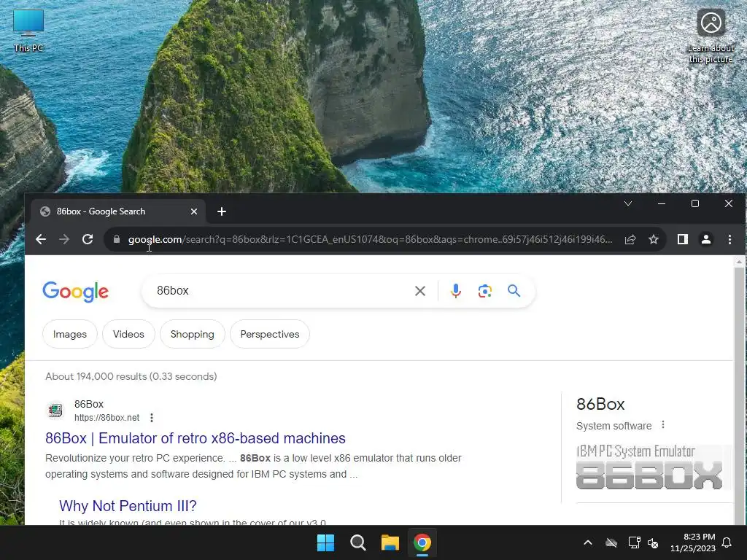The height and width of the screenshot is (560, 747).
Task: Open options beside System software label
Action: pos(662,425)
